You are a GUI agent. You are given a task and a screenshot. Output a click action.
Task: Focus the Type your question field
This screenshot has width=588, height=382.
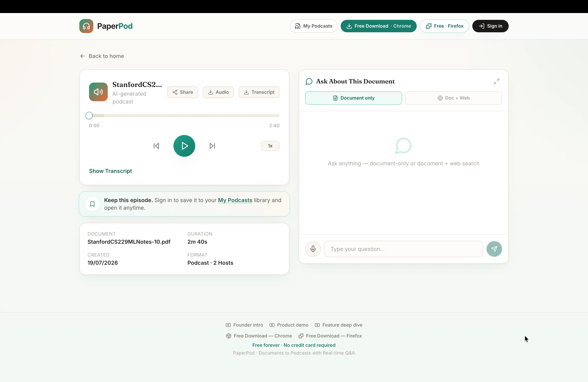pos(403,249)
